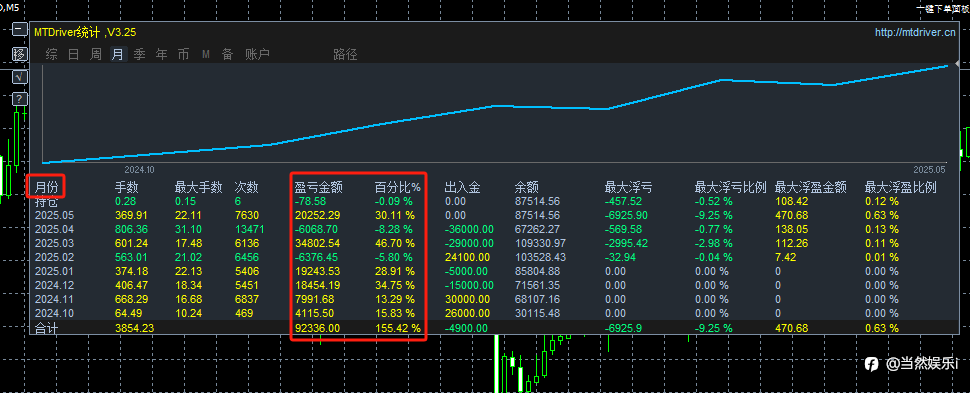The height and width of the screenshot is (393, 970).
Task: Click the 最大手数 column header
Action: click(199, 187)
